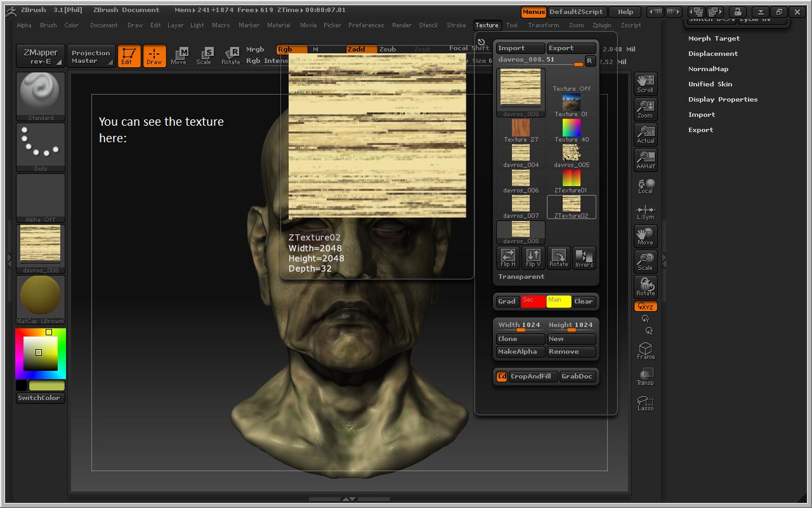The width and height of the screenshot is (812, 508).
Task: Toggle Zsub sculpt mode
Action: [x=388, y=49]
